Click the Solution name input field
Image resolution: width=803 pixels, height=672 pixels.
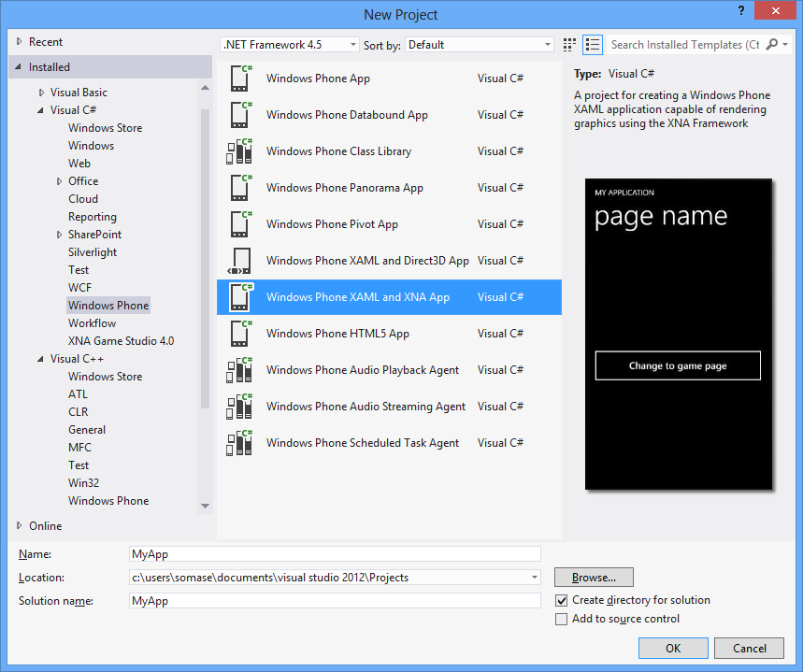[335, 601]
